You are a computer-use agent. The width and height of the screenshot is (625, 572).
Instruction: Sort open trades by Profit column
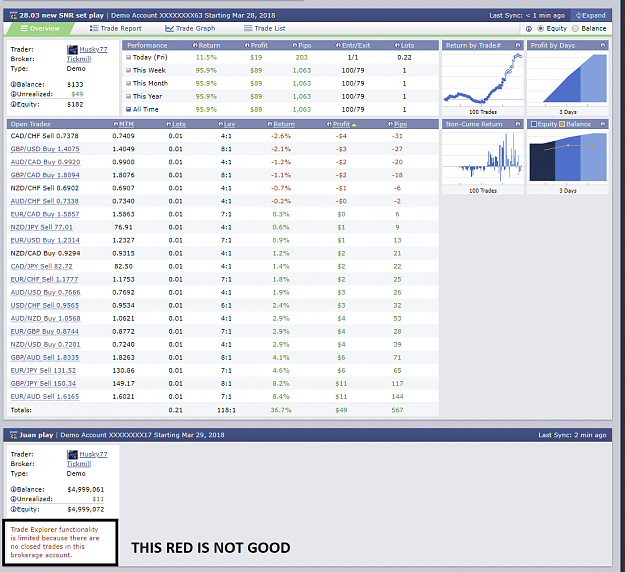(341, 124)
